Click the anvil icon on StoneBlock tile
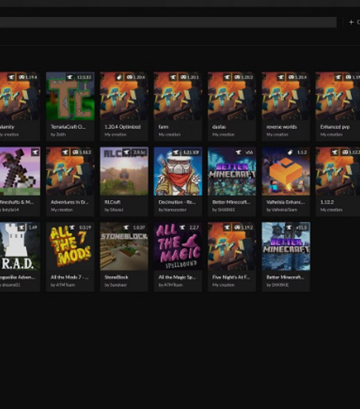This screenshot has width=360, height=409. 127,228
